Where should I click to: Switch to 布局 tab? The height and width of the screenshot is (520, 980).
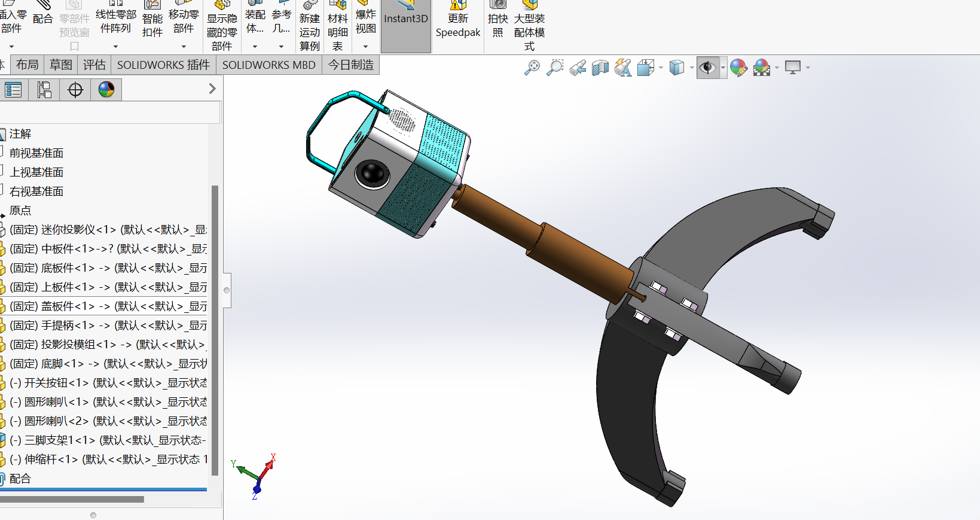click(x=28, y=65)
